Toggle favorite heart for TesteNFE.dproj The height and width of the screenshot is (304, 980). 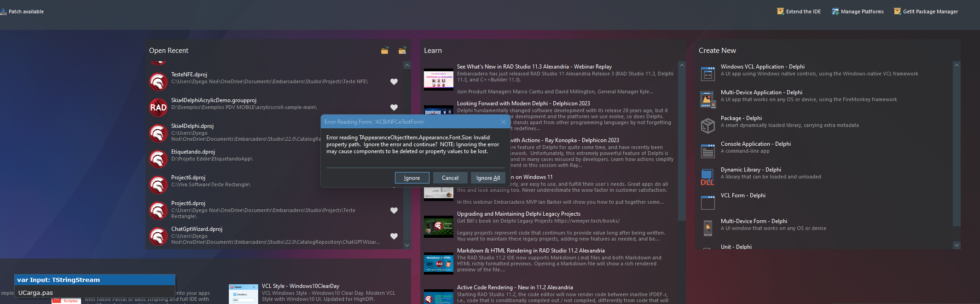394,81
